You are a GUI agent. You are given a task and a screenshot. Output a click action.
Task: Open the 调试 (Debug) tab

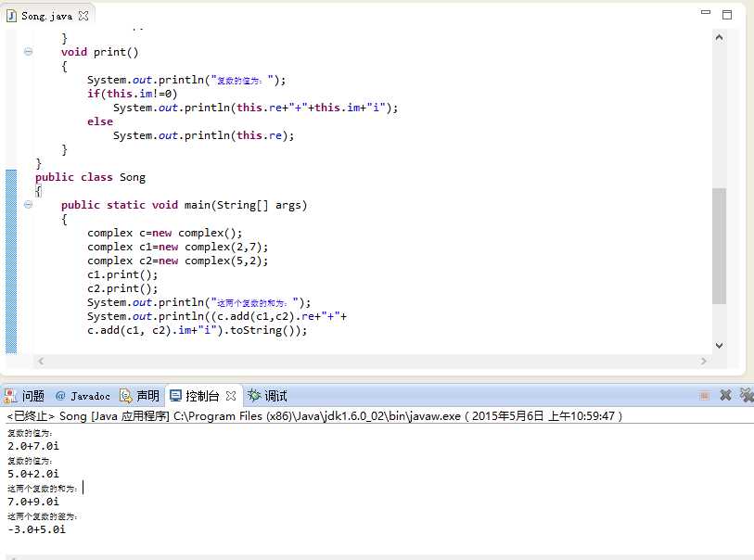(267, 396)
